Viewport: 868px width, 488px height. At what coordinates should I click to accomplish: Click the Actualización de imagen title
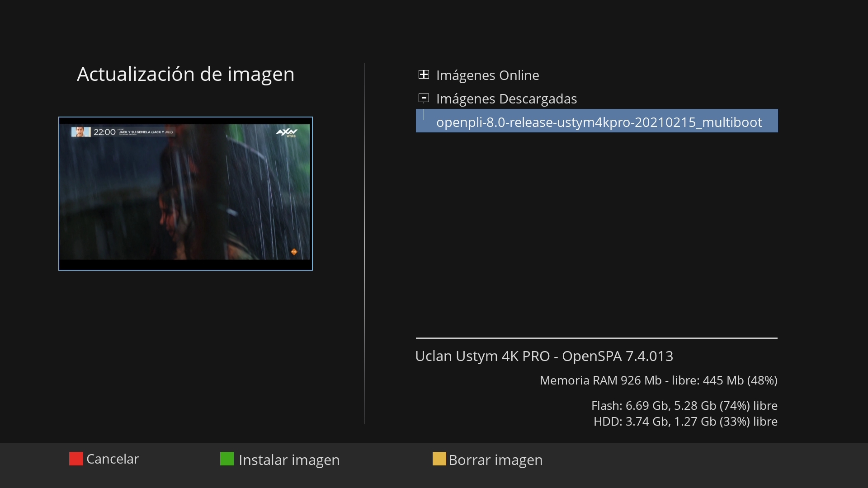point(185,74)
